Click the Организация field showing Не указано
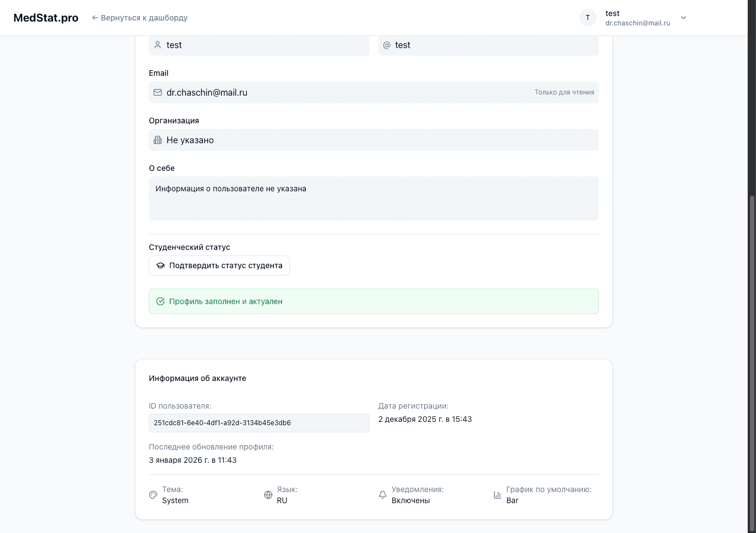The width and height of the screenshot is (756, 533). [x=374, y=140]
